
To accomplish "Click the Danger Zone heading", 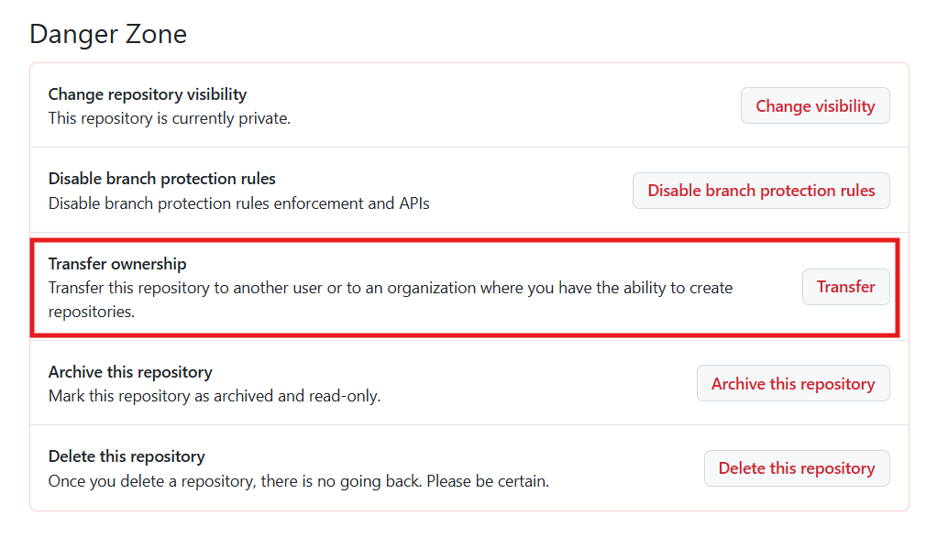I will (x=108, y=34).
